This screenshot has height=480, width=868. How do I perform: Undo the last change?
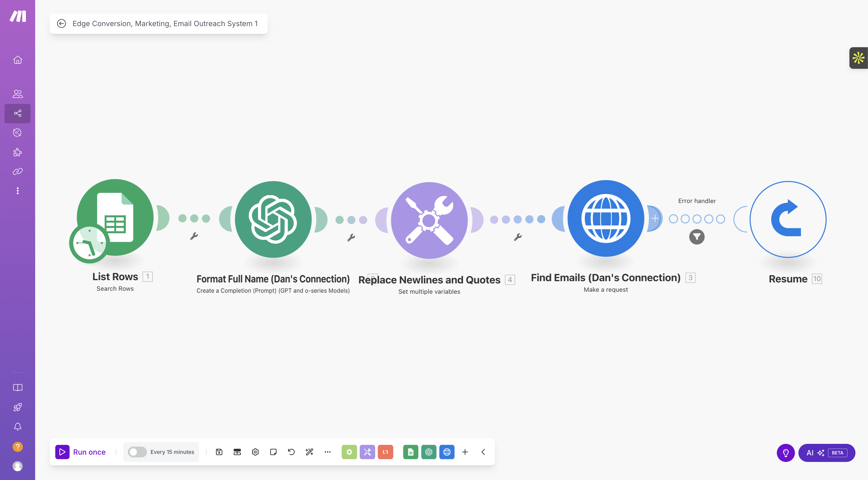[x=291, y=452]
